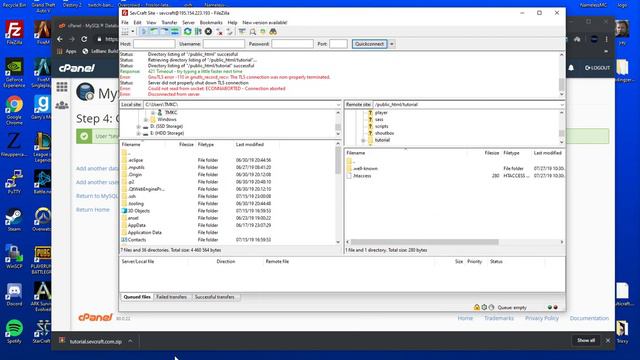Expand TMKC user folder in local tree
640x360 pixels.
point(153,113)
